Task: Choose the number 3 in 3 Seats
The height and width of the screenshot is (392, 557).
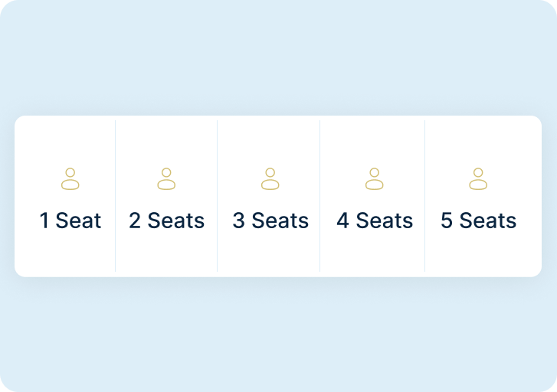Action: pyautogui.click(x=239, y=220)
